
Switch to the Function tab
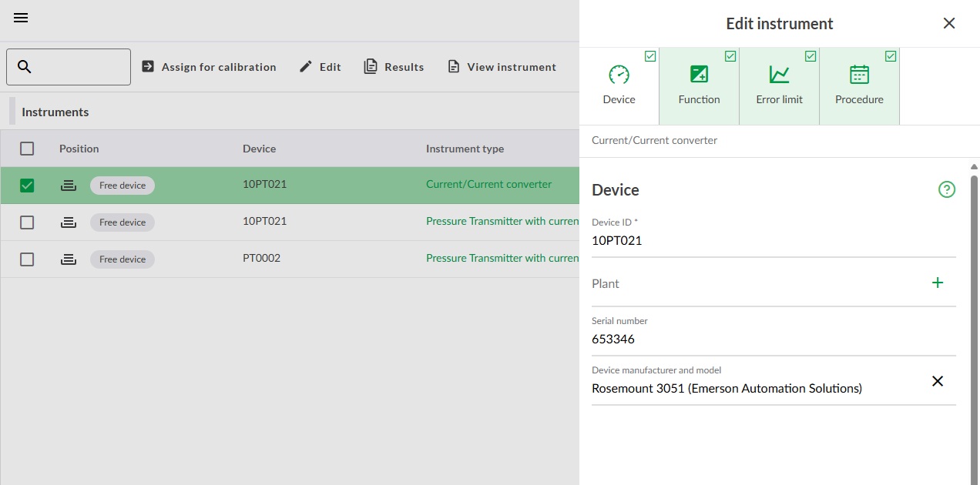(699, 85)
